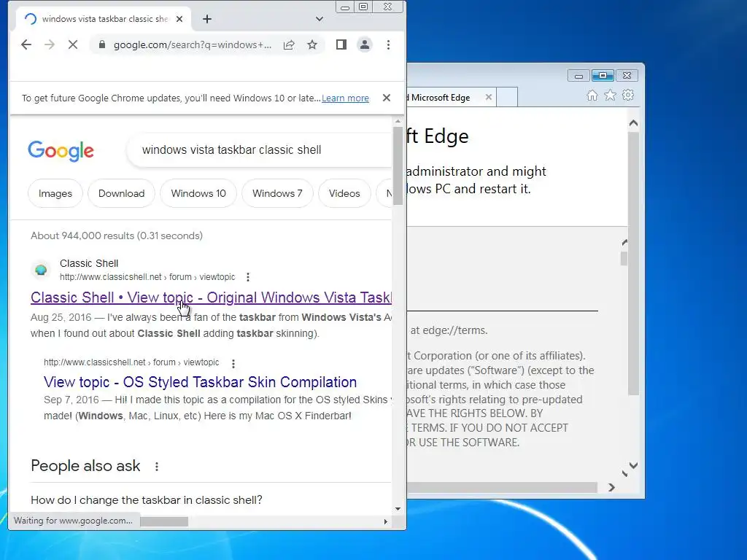747x560 pixels.
Task: Open Favorites star in Internet Explorer
Action: (611, 96)
